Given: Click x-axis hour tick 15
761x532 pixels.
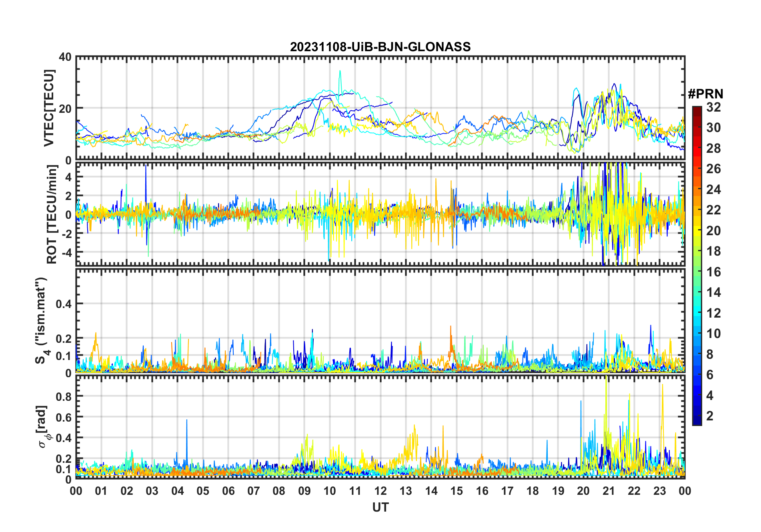Looking at the screenshot, I should [457, 491].
